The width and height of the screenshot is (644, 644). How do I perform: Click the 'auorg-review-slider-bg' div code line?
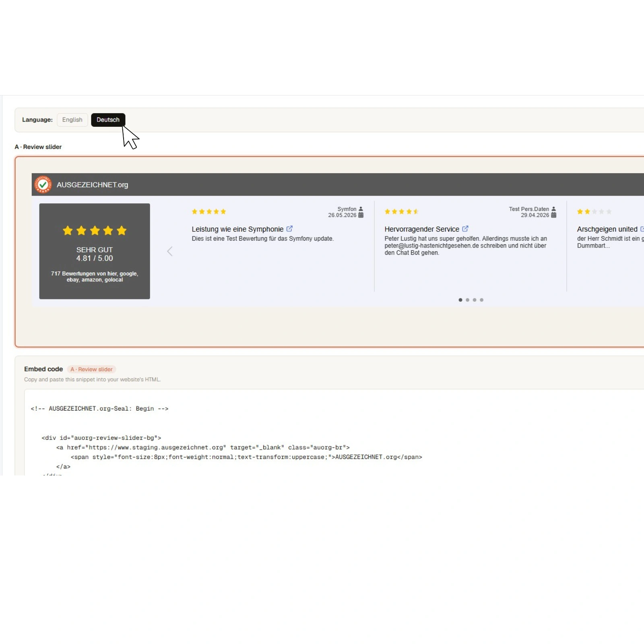pos(101,438)
